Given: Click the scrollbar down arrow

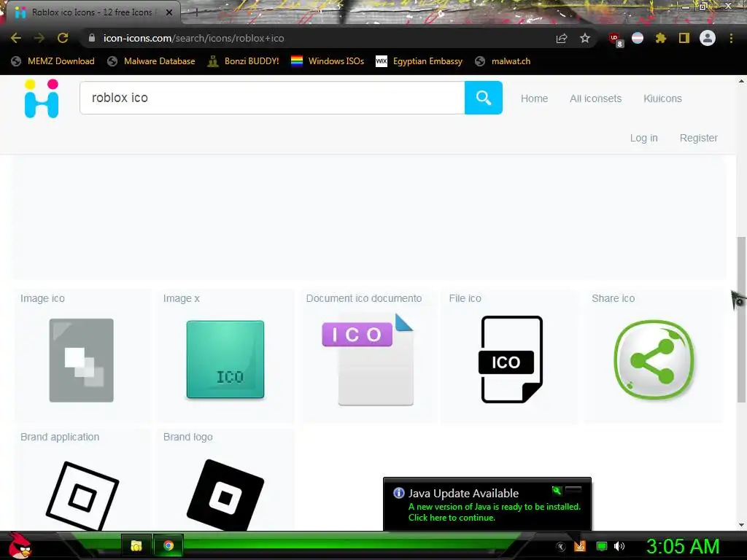Looking at the screenshot, I should pos(741,525).
